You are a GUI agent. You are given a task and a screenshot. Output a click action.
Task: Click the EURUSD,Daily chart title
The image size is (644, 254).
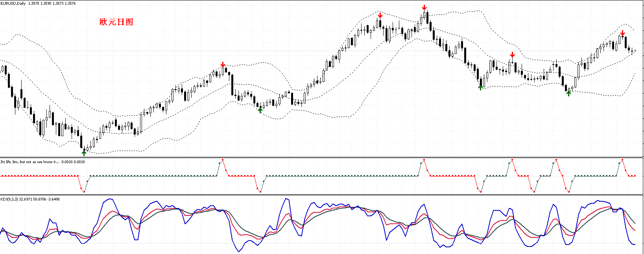coord(14,4)
